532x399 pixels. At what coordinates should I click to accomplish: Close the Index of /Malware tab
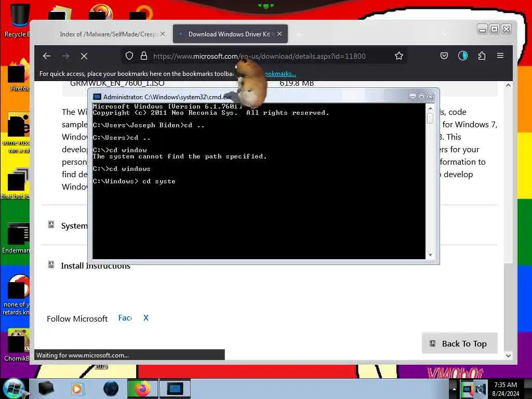pos(163,34)
